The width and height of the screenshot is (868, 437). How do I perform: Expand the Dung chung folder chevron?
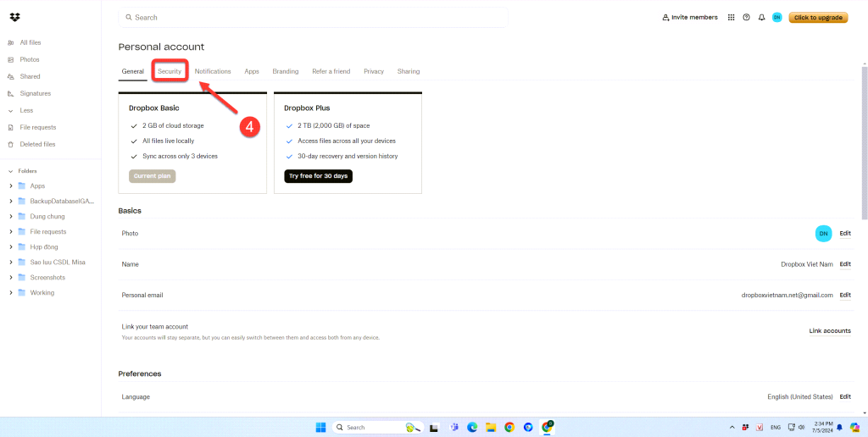[x=11, y=216]
